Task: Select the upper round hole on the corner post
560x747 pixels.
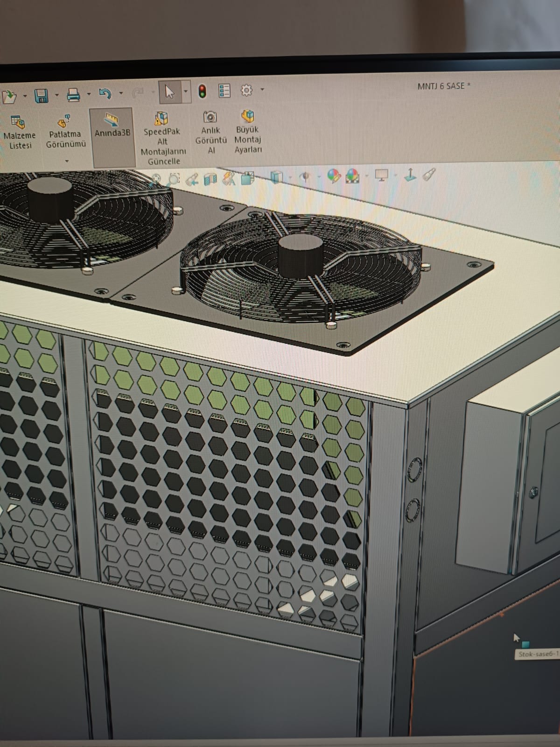Action: pos(414,470)
